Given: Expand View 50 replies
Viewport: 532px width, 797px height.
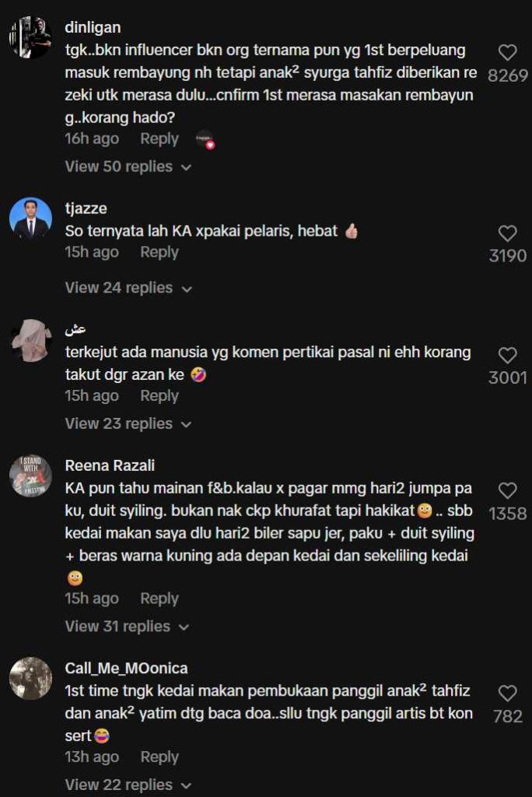Looking at the screenshot, I should point(128,167).
